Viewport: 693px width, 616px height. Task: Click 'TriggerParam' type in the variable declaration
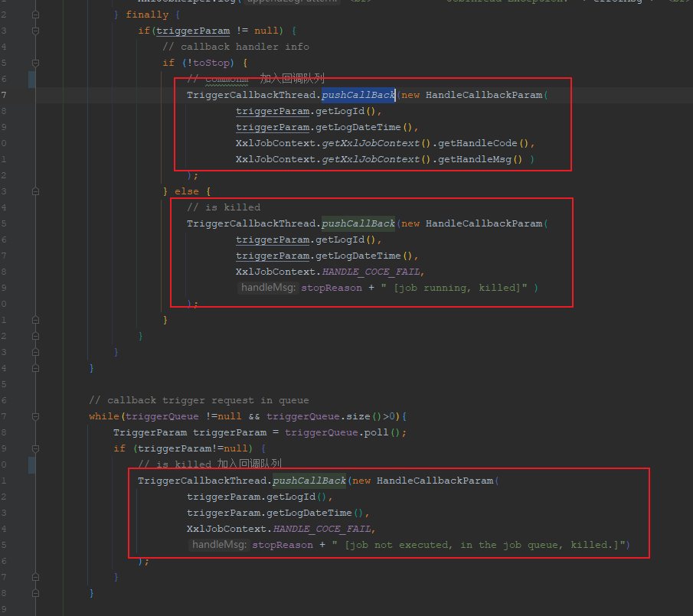tap(150, 432)
